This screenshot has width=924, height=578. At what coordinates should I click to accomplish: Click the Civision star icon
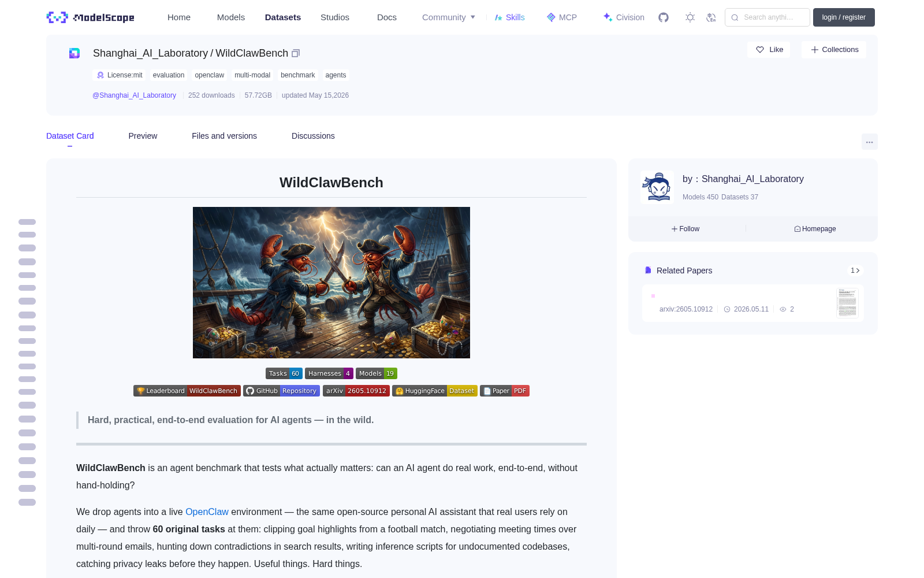(608, 17)
